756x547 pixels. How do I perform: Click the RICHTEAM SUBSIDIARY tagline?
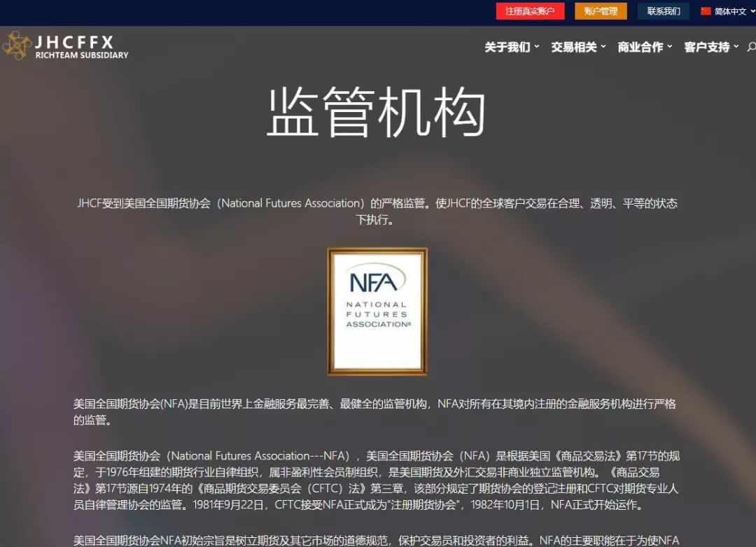point(82,55)
